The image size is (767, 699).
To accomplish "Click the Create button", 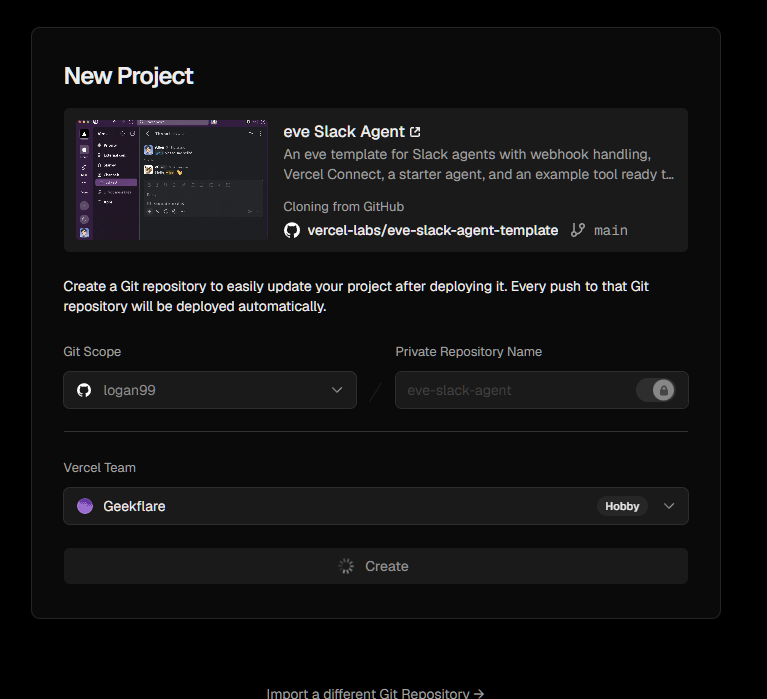I will 376,566.
